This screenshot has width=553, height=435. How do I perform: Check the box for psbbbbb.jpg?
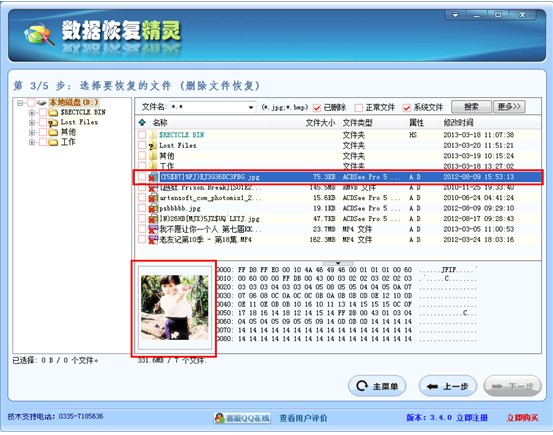click(x=142, y=208)
